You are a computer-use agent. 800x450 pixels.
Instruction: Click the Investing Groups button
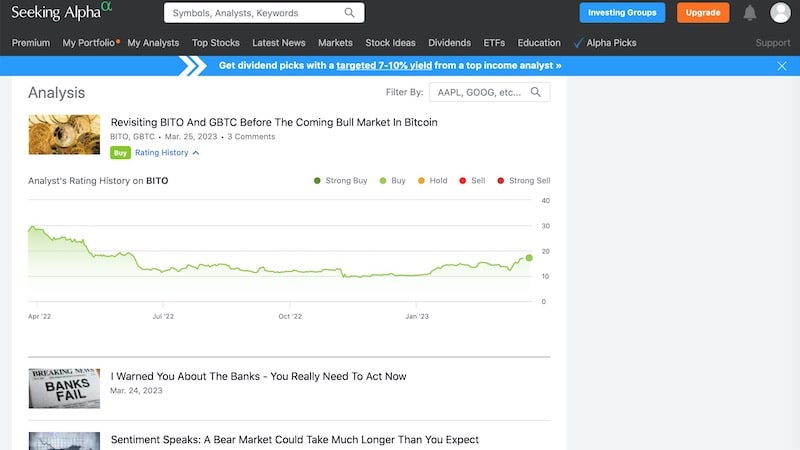(622, 13)
